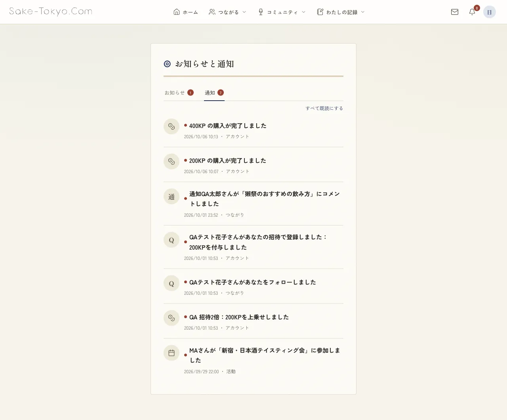Open the つながる menu

227,12
